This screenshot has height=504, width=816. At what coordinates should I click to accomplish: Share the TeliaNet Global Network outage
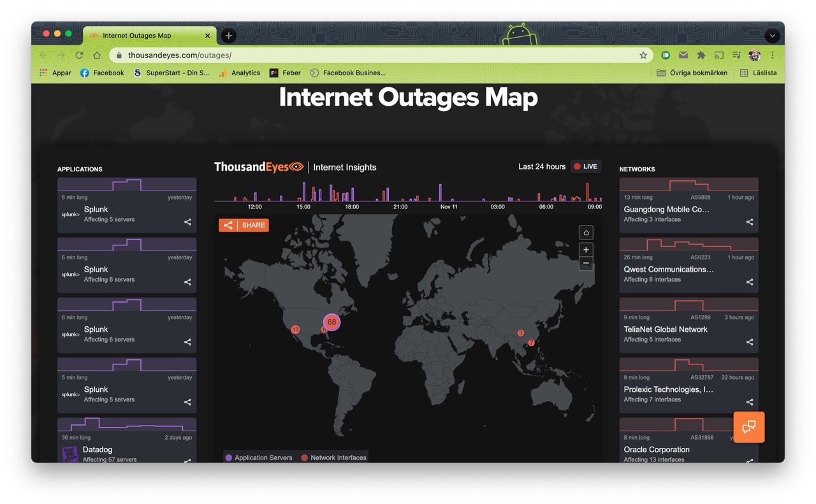click(750, 342)
